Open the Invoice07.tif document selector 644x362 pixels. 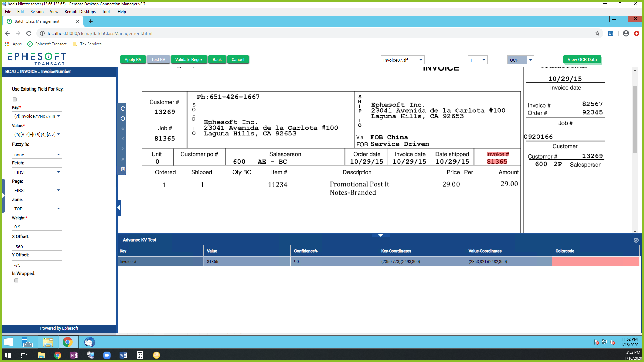click(x=402, y=60)
